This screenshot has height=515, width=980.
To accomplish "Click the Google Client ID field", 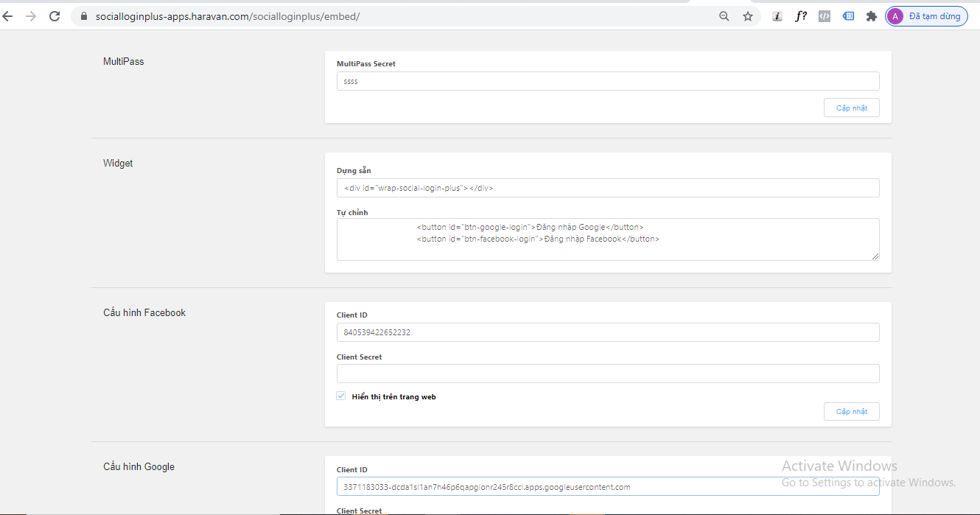I will tap(607, 487).
